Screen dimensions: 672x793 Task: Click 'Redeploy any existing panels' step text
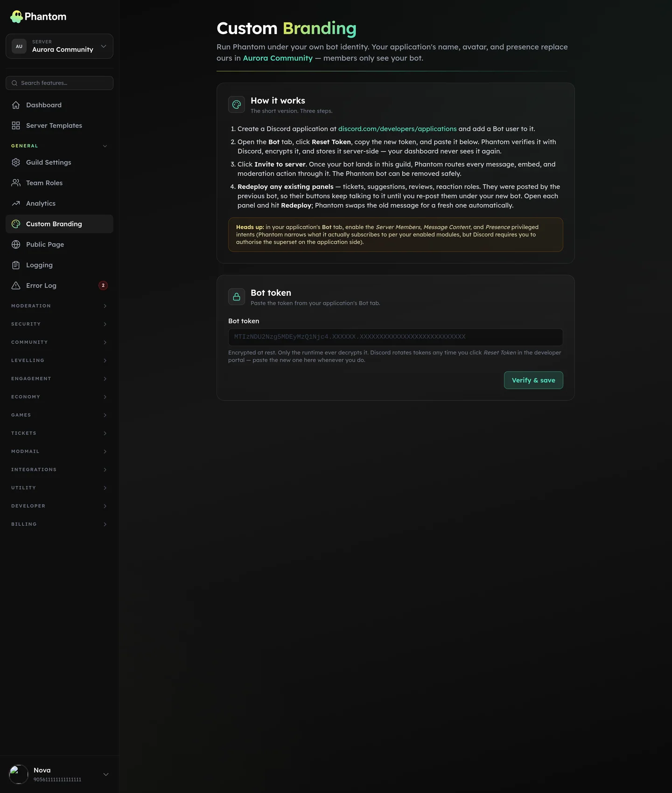(x=286, y=187)
